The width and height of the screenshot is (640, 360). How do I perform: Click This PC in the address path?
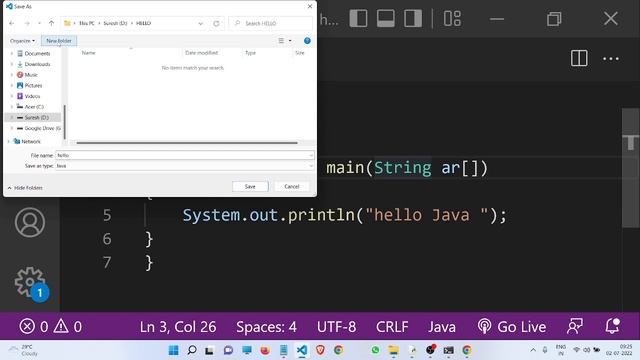pos(87,23)
